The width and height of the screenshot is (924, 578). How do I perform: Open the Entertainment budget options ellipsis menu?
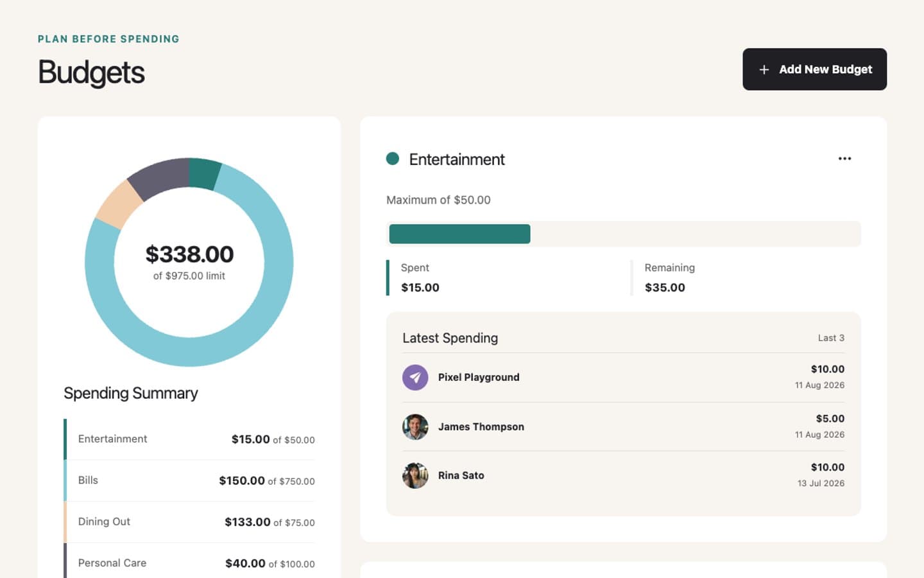coord(844,159)
